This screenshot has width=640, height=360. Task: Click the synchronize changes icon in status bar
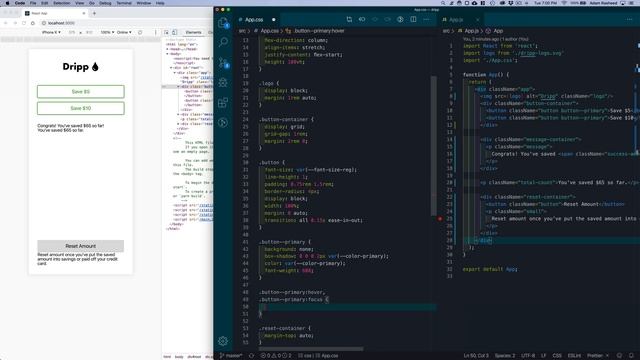coord(251,356)
